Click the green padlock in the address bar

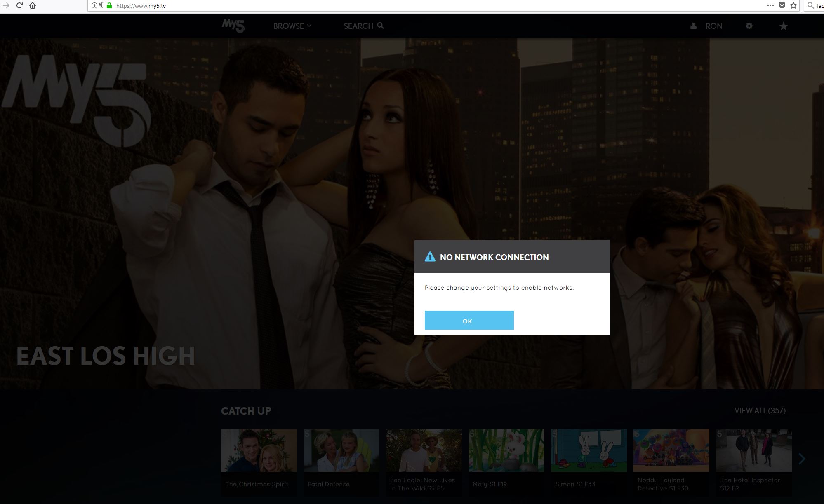coord(109,6)
